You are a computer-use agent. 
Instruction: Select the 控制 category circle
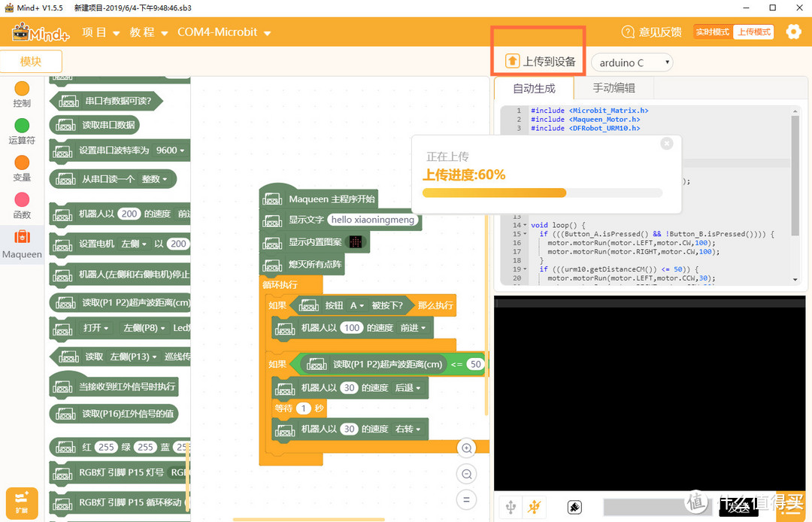[22, 88]
